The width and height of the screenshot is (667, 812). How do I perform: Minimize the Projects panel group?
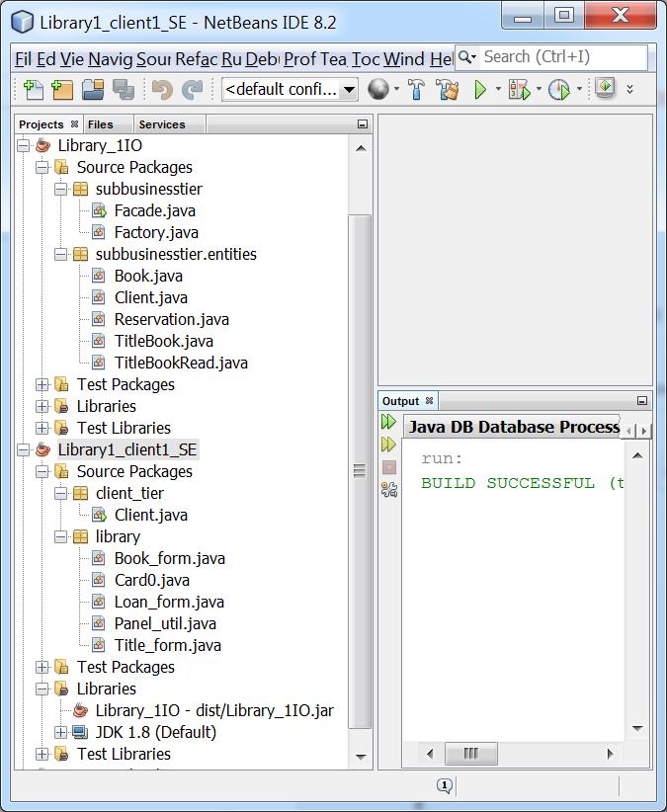pos(363,124)
